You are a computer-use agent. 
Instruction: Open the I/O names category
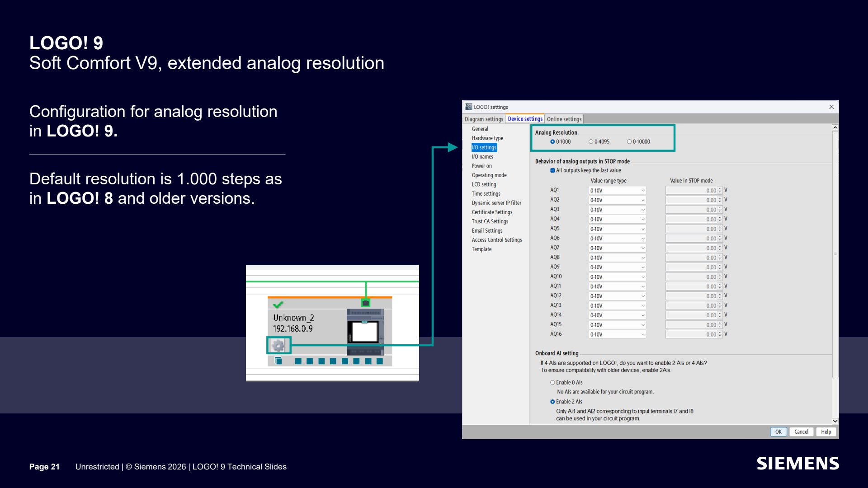coord(482,157)
